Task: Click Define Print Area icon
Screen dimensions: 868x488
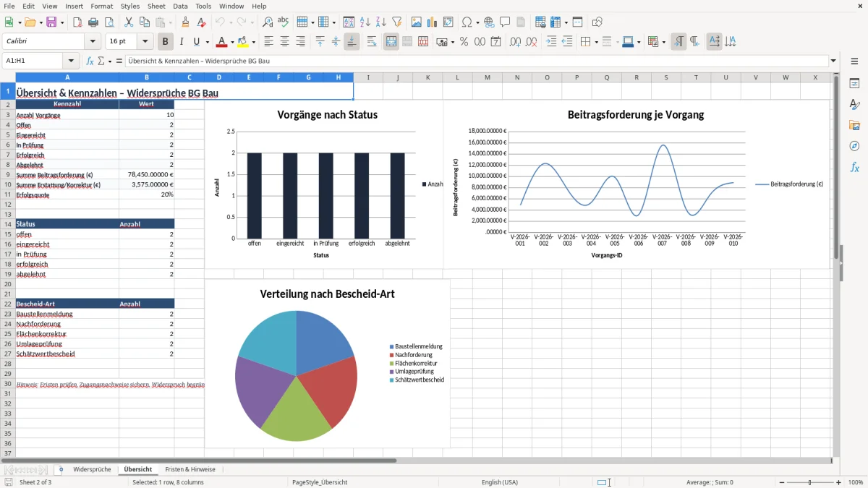Action: (540, 22)
